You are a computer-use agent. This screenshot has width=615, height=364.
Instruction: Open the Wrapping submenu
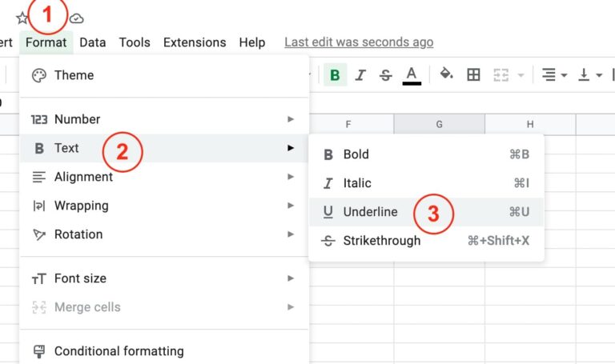click(x=164, y=206)
